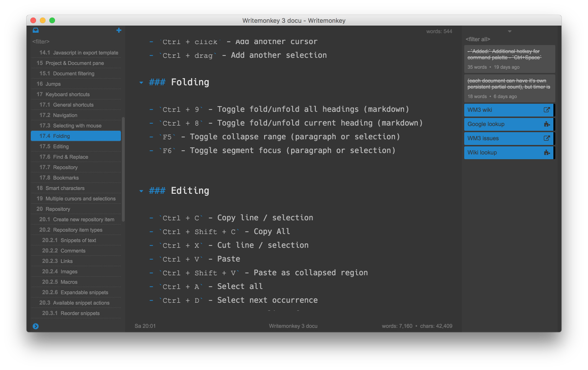Click the Select next occurrence line
The image size is (588, 370).
click(234, 300)
